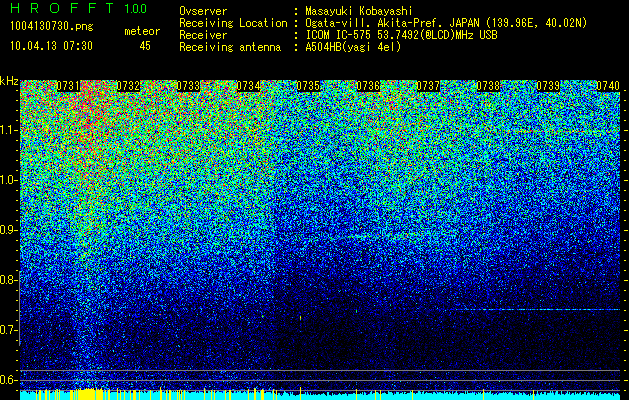
Task: Click the 0734 time marker
Action: point(248,86)
